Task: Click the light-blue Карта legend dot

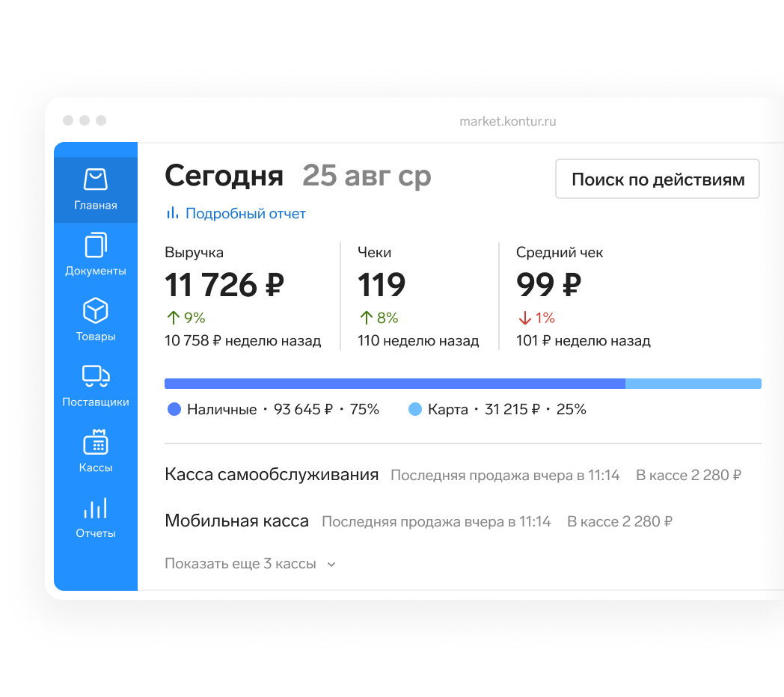Action: [x=415, y=409]
